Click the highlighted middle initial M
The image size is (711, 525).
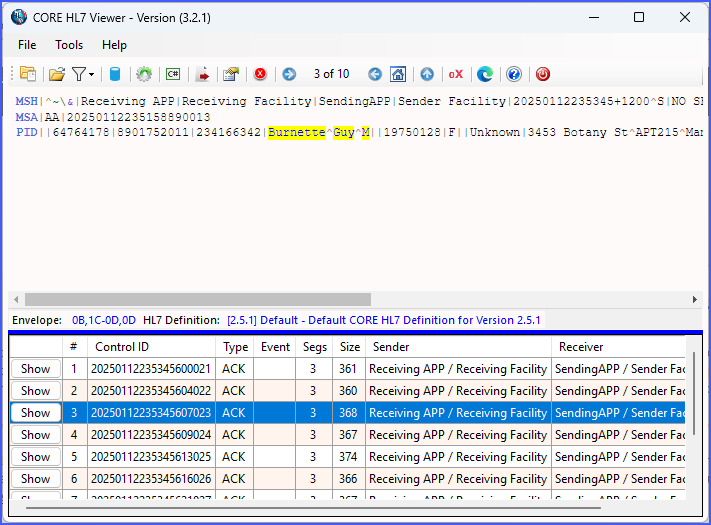point(365,132)
